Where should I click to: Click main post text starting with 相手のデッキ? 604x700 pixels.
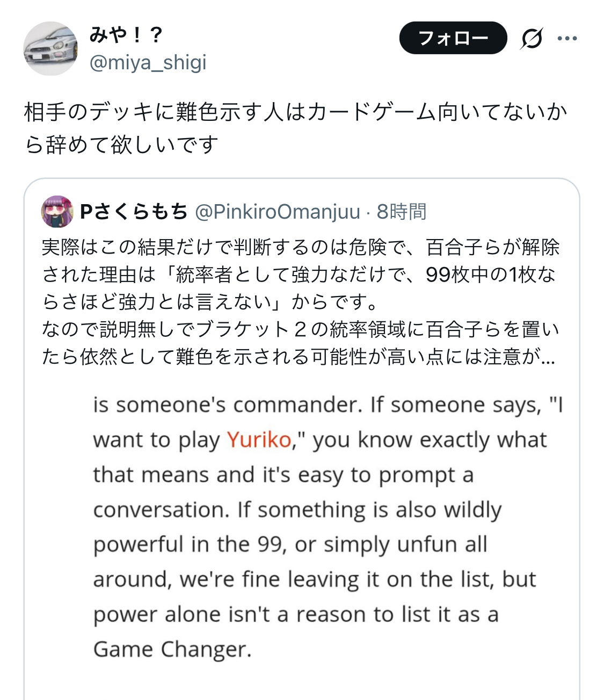pos(295,112)
